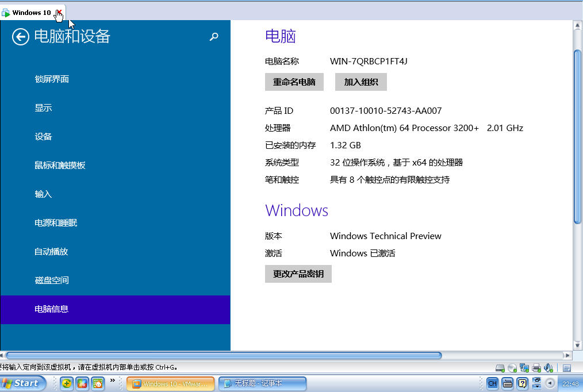Open 磁盘空间 settings page
The image size is (583, 392).
click(x=52, y=280)
